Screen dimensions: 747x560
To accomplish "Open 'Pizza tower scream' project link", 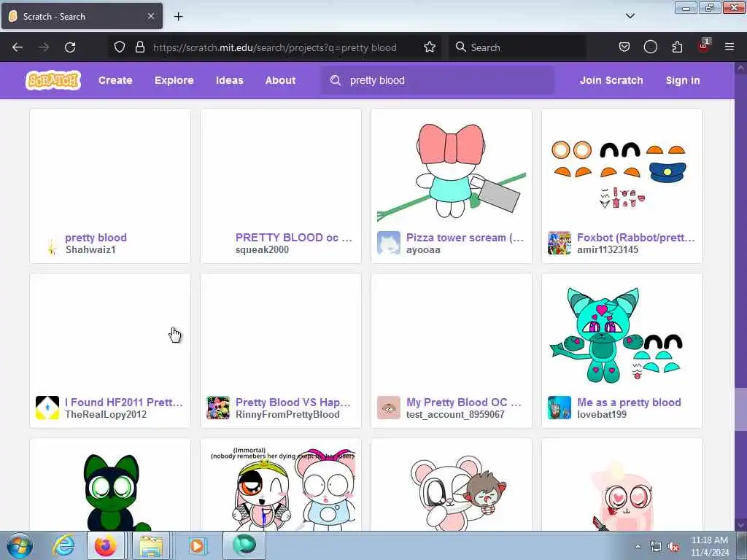I will (465, 237).
